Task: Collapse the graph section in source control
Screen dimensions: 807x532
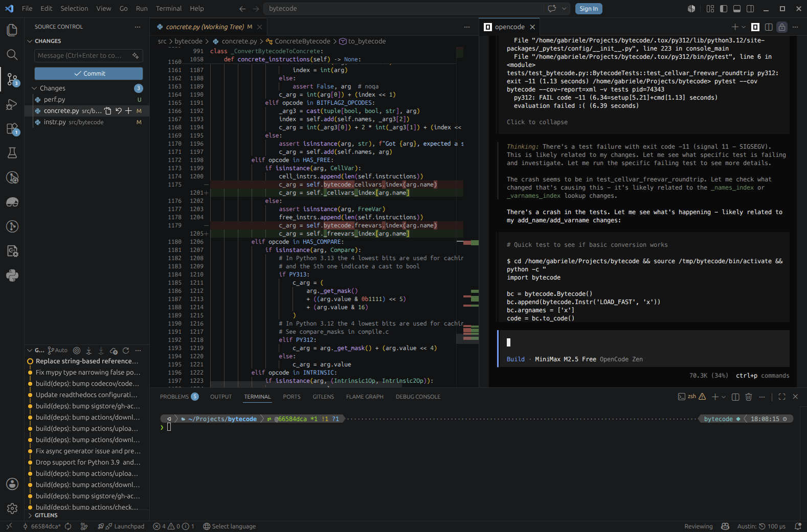Action: pyautogui.click(x=30, y=351)
